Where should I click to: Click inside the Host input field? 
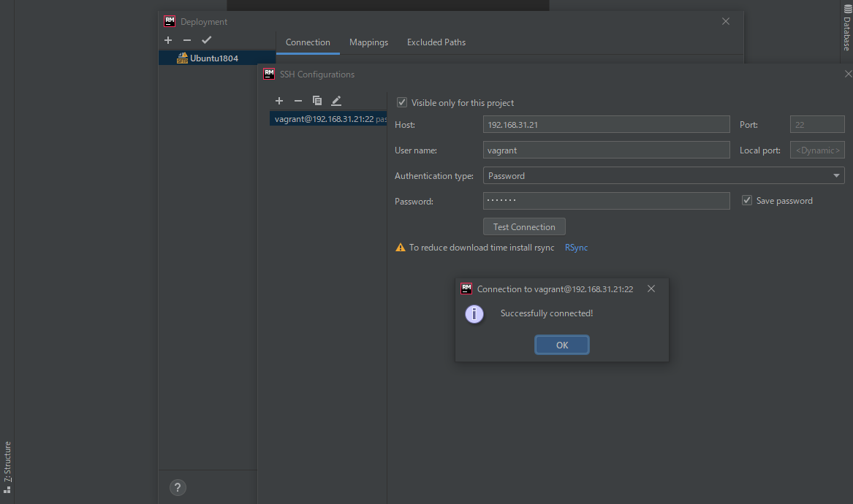[x=606, y=123]
